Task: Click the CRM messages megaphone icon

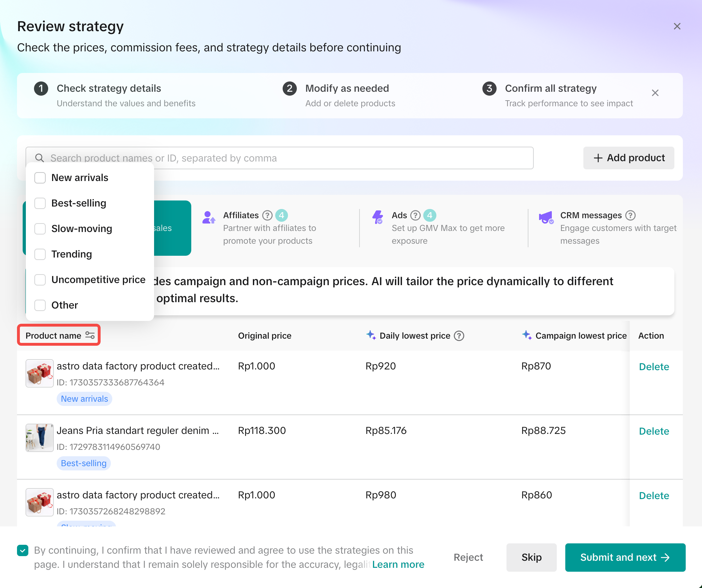Action: tap(546, 217)
